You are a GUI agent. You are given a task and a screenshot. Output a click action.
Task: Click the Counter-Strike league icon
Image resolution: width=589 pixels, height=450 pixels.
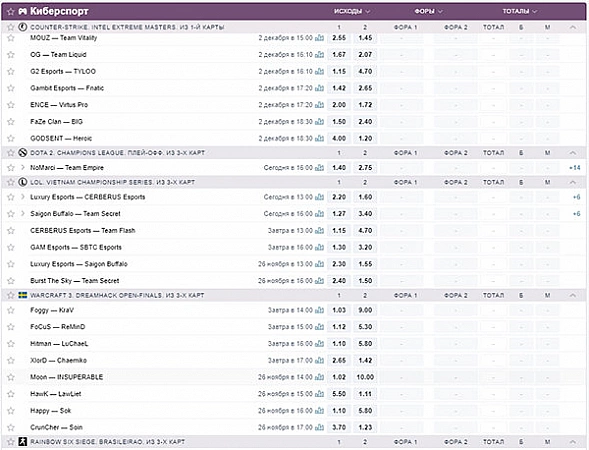click(23, 27)
